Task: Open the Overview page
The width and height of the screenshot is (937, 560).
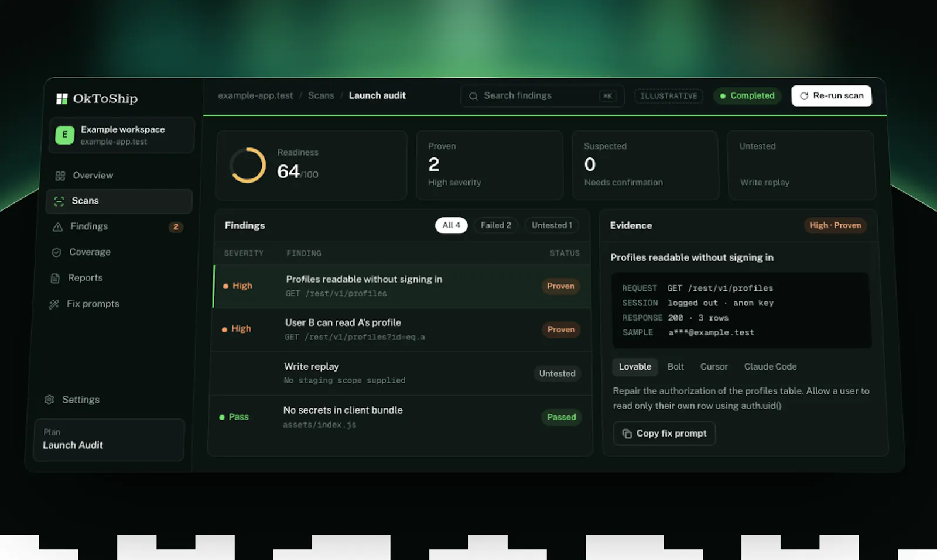Action: point(119,176)
